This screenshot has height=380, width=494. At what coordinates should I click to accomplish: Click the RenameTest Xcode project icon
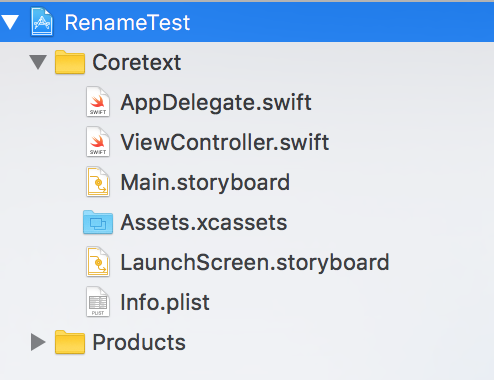[42, 22]
